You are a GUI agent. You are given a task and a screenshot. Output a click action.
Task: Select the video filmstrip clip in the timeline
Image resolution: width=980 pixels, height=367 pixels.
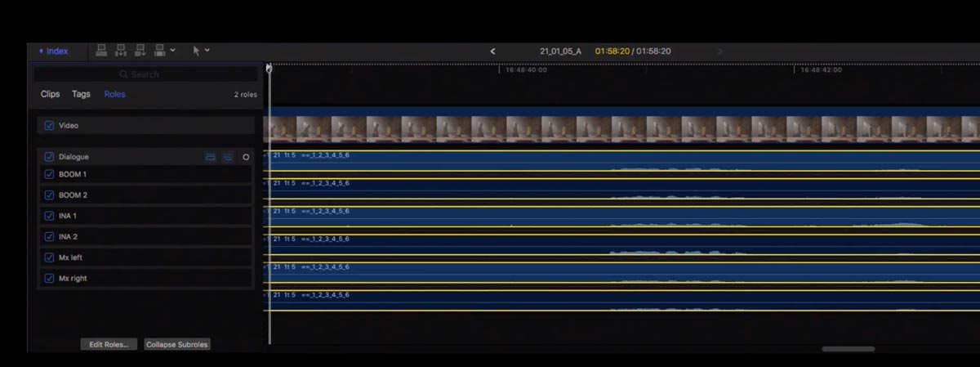click(621, 128)
